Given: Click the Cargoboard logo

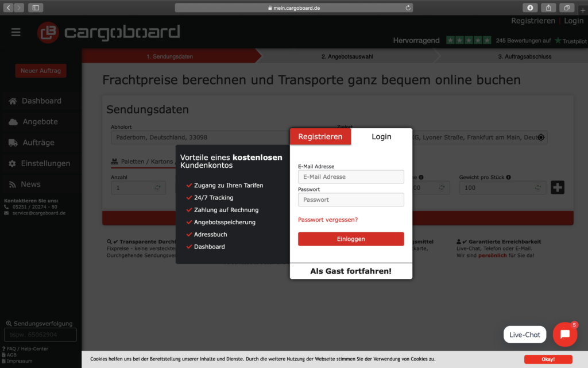Looking at the screenshot, I should [109, 32].
